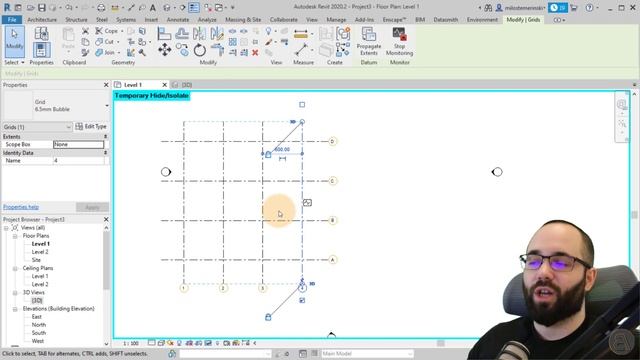Screen dimensions: 640x360
Task: Open the Join dropdown arrow
Action: tap(119, 53)
